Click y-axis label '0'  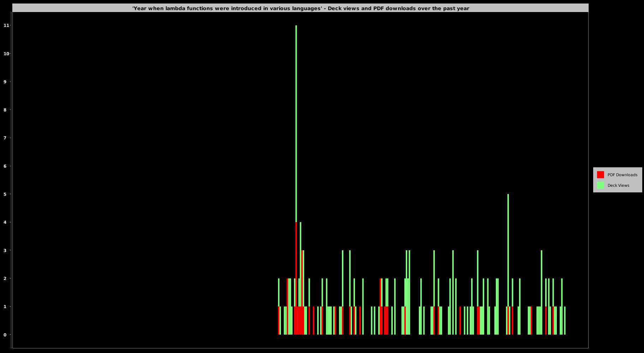5,335
